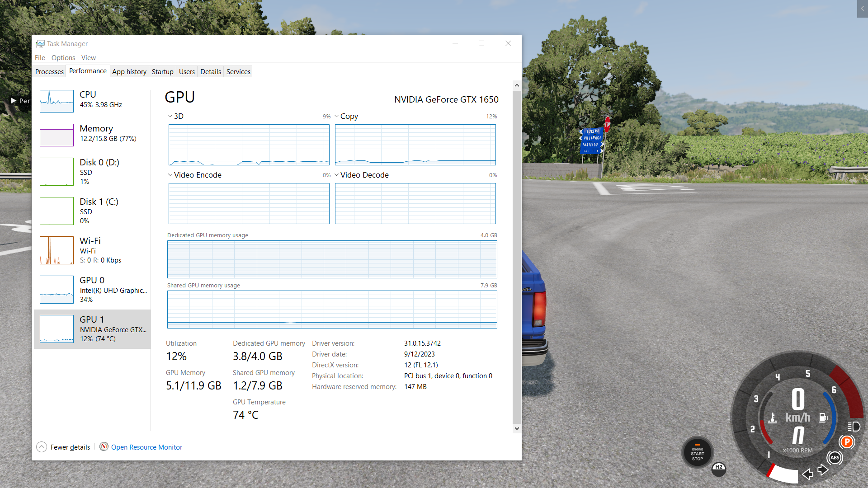The image size is (868, 488).
Task: Click the Resource Monitor icon
Action: point(104,447)
